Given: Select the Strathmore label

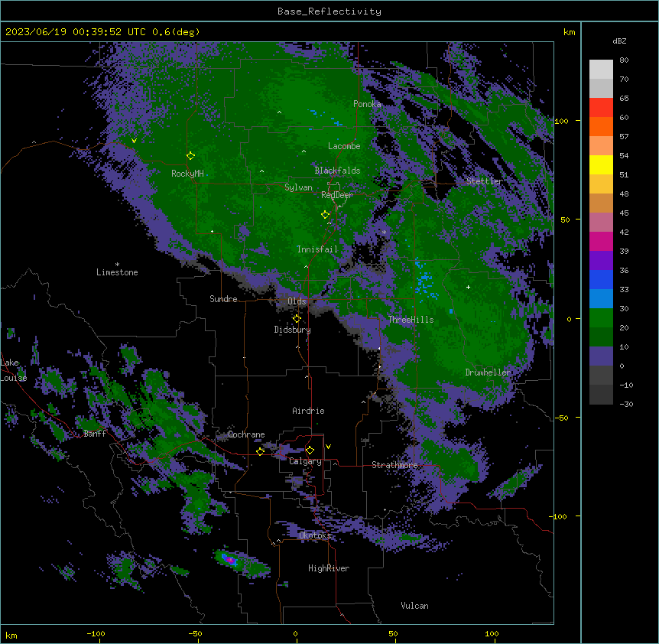Looking at the screenshot, I should [394, 465].
